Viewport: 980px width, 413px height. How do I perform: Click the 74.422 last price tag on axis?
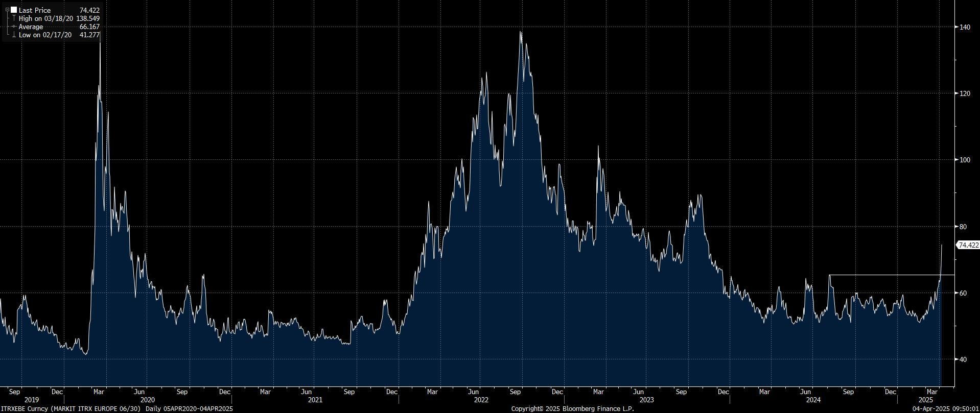click(968, 246)
